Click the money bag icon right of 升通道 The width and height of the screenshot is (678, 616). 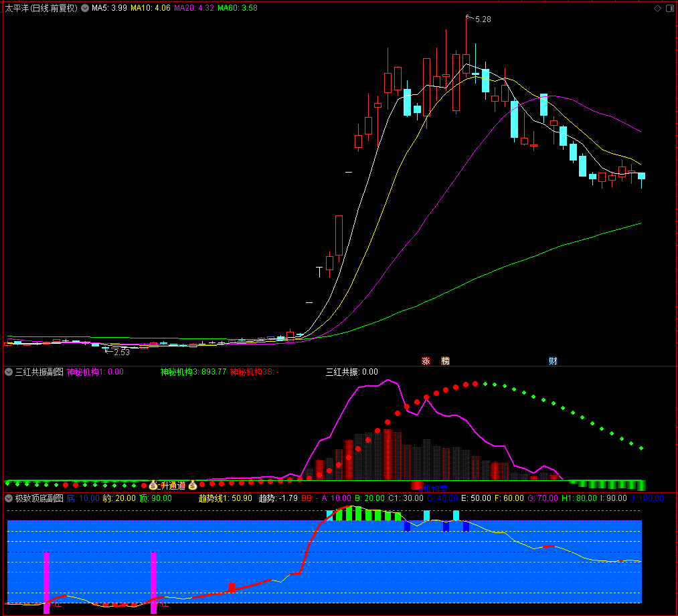(193, 485)
